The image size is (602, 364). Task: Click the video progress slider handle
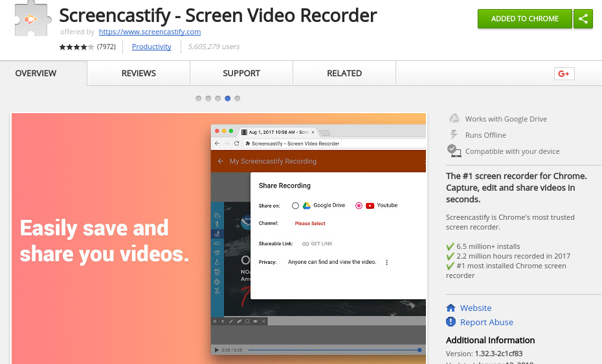coord(419,350)
